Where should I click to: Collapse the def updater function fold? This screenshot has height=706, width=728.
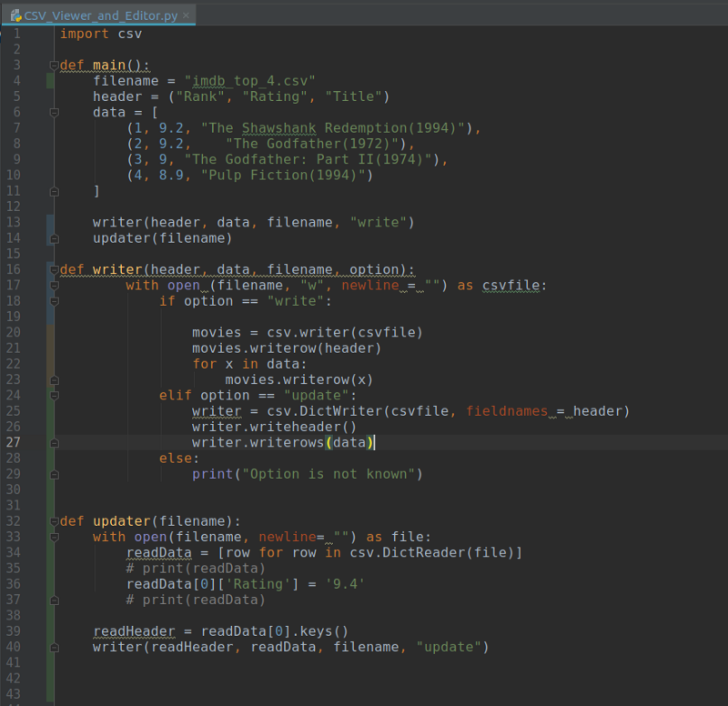55,521
